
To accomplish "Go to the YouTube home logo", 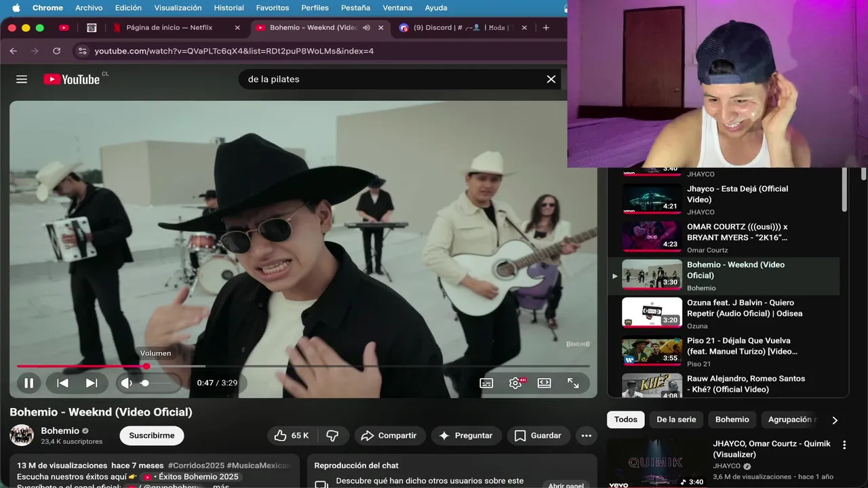I will 72,79.
